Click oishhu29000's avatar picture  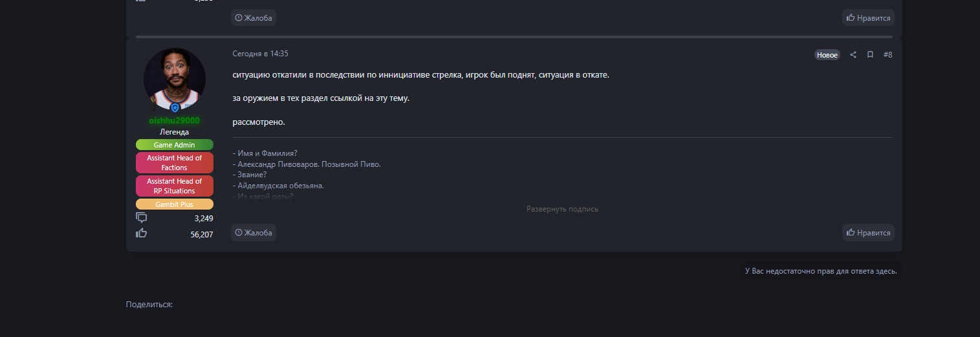pyautogui.click(x=175, y=79)
